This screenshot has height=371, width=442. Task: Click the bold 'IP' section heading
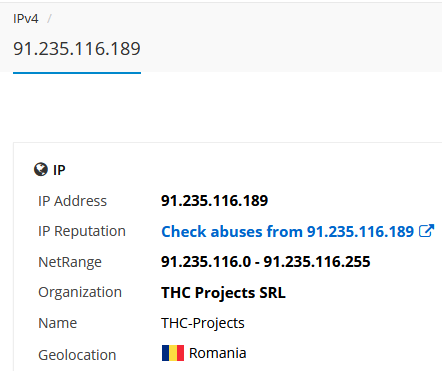tap(59, 170)
